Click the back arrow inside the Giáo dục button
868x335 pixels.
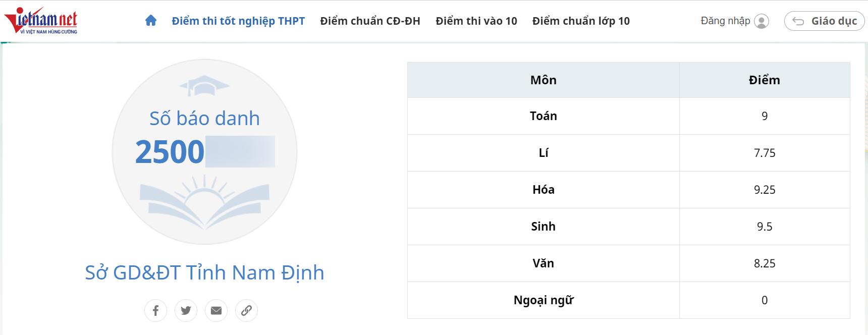797,21
